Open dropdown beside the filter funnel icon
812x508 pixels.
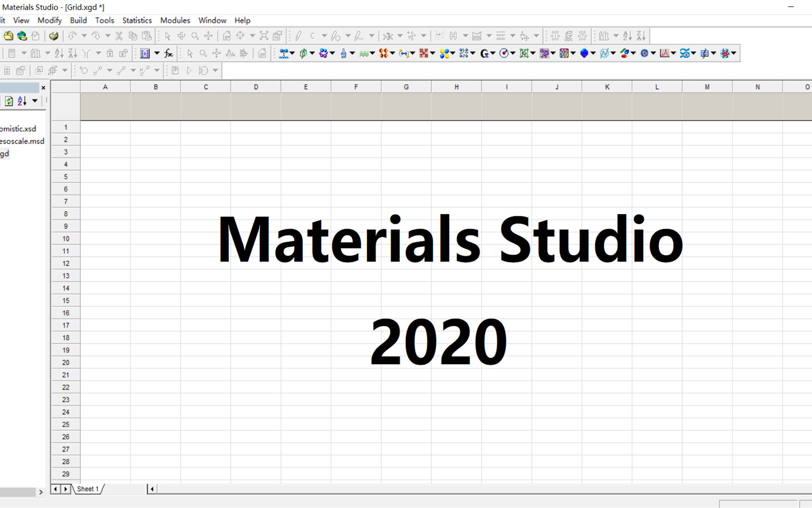point(98,53)
